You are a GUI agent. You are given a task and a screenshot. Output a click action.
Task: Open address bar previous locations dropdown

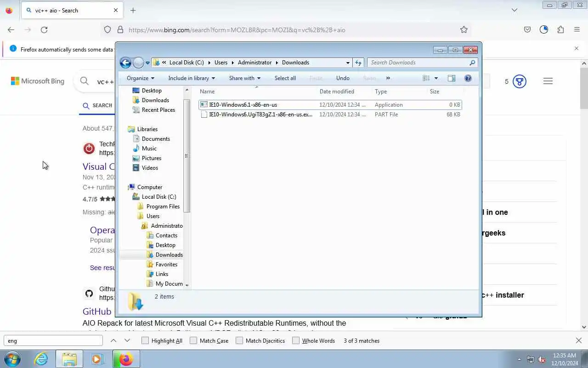tap(348, 63)
